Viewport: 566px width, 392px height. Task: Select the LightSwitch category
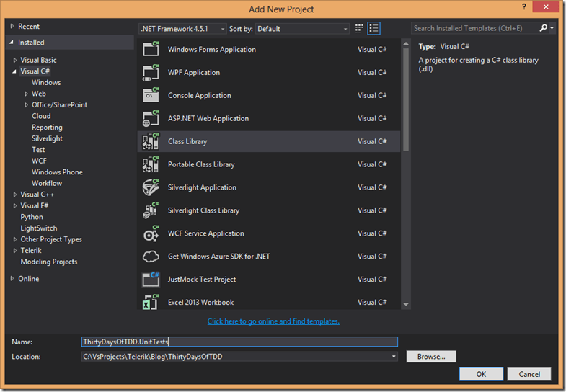tap(39, 228)
